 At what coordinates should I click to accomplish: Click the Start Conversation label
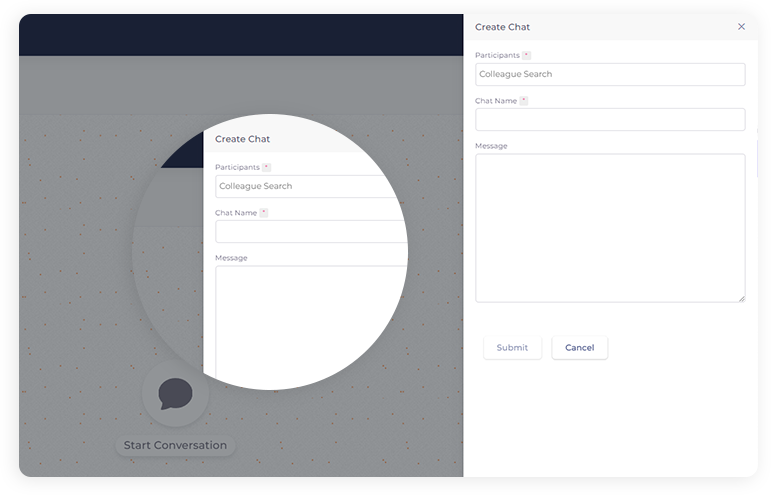[175, 445]
